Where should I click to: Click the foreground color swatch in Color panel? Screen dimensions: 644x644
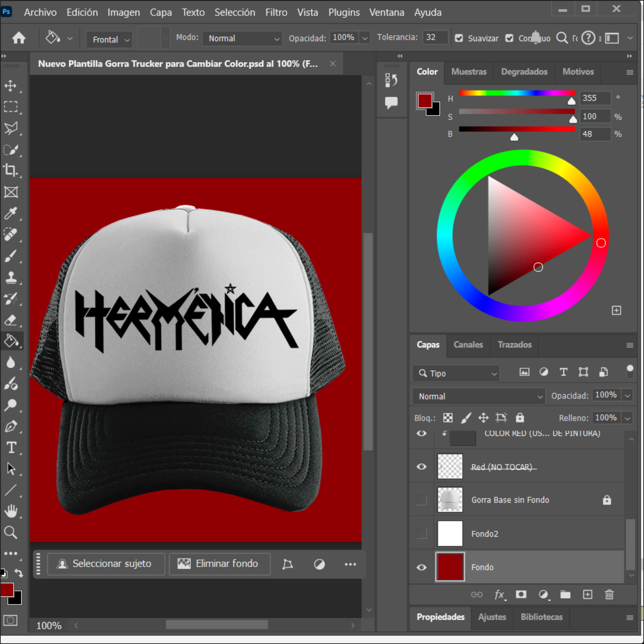click(x=425, y=101)
